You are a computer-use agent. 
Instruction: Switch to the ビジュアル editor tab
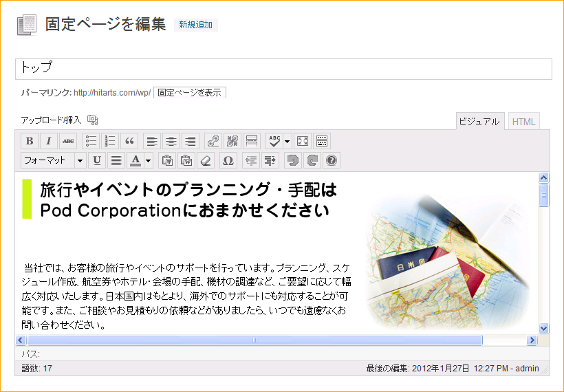pos(480,122)
